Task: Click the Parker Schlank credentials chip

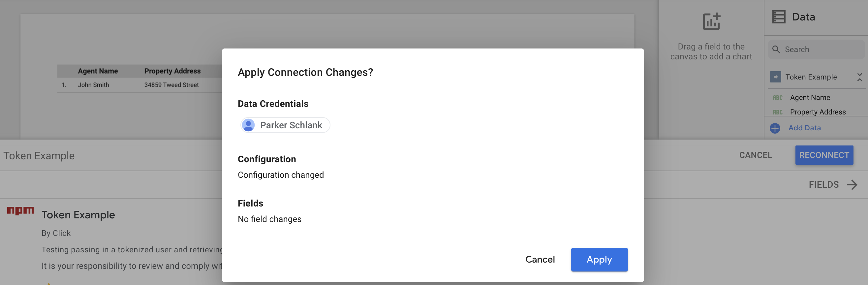Action: click(x=285, y=125)
